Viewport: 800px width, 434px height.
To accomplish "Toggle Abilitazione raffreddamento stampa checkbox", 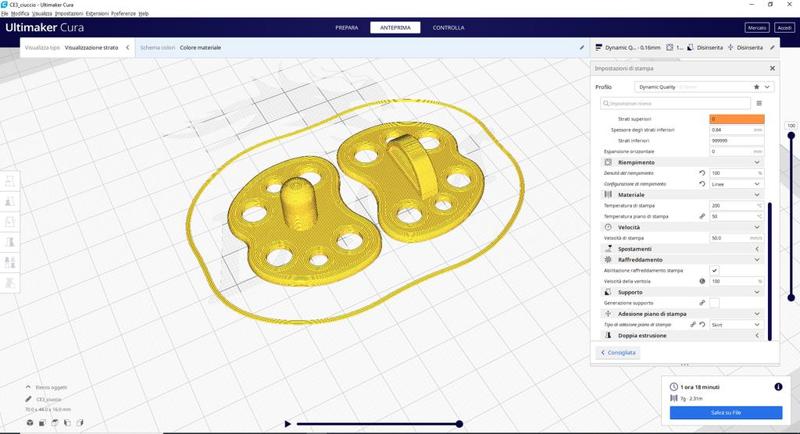I will 714,270.
